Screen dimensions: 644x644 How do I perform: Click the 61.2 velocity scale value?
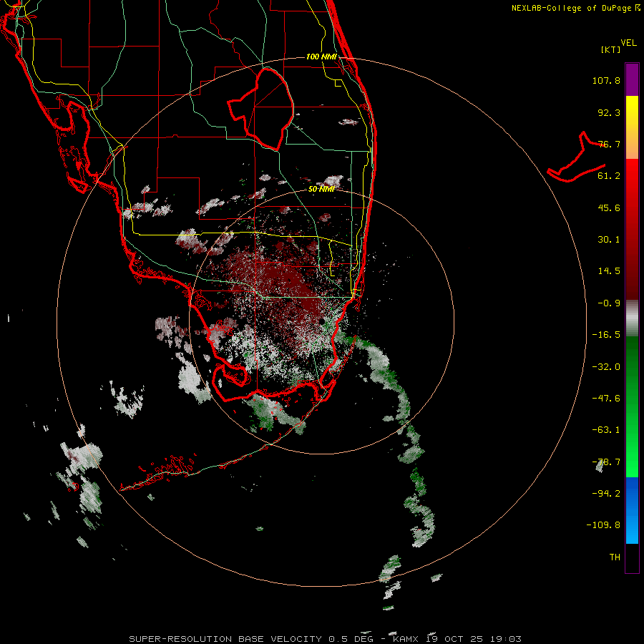(609, 176)
